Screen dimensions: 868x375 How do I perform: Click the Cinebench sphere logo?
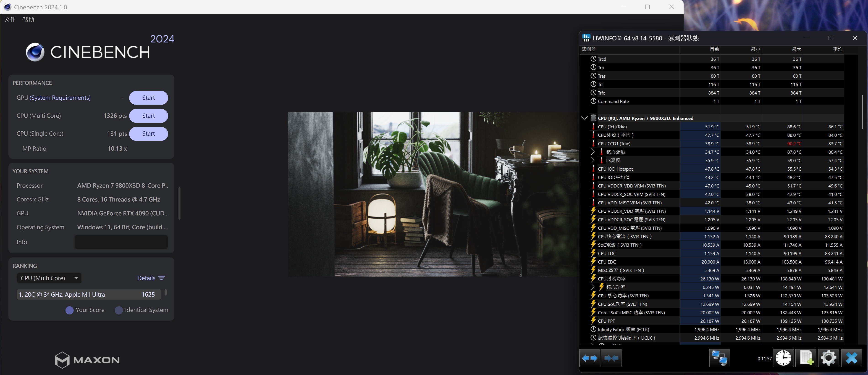click(x=35, y=52)
